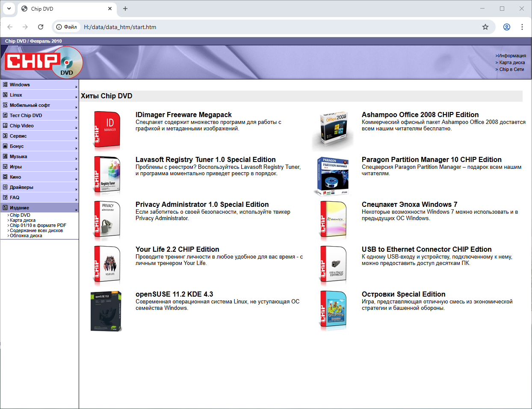The image size is (532, 409).
Task: Open the Эпоха Windows 7 box image
Action: pos(333,221)
